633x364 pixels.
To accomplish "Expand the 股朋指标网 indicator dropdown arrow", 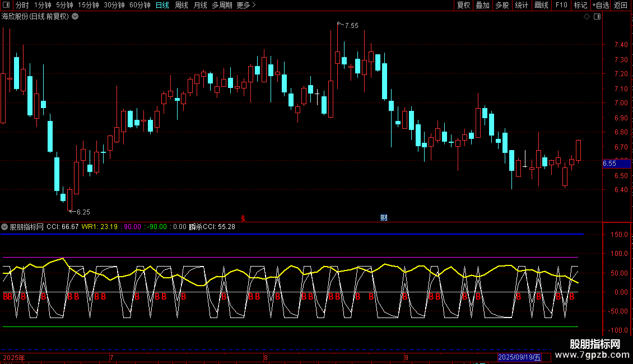I will coord(5,227).
